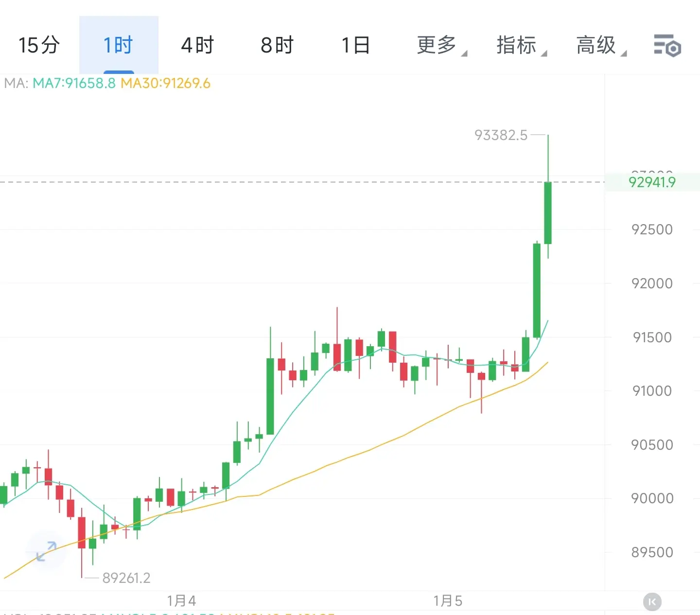Screen dimensions: 700x615
Task: Tap the MA30:91269.6 indicator label
Action: 165,83
